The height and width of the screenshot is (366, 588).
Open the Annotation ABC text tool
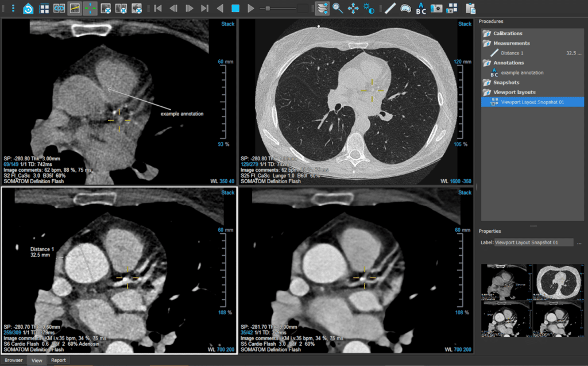pos(421,8)
